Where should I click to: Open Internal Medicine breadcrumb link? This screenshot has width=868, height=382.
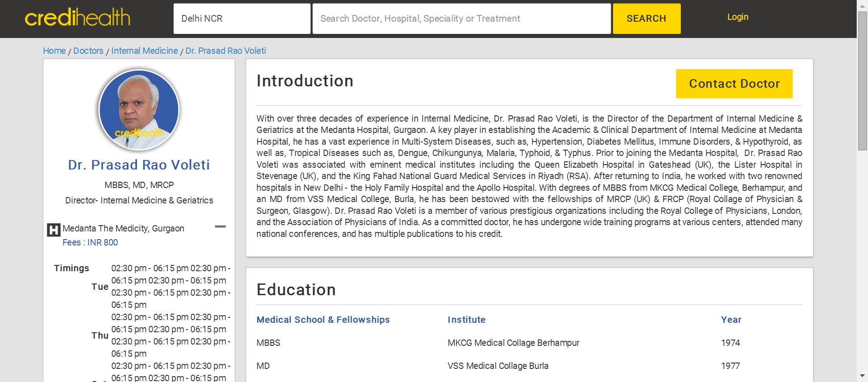(x=144, y=51)
